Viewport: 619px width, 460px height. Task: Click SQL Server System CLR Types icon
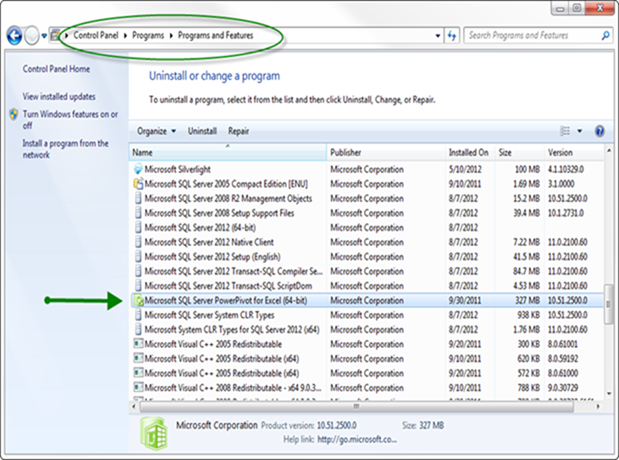click(x=138, y=315)
